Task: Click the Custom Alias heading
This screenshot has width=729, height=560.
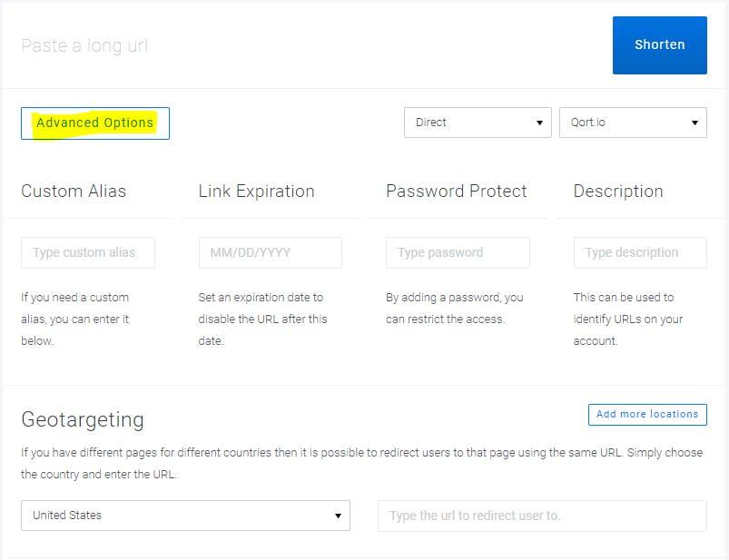Action: (74, 192)
